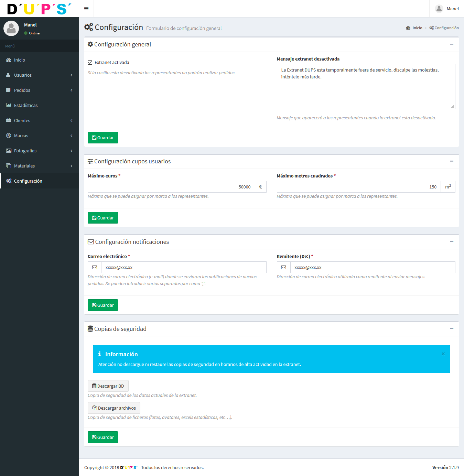Click the Configuración gears icon in the sidebar
The image size is (464, 476).
9,181
